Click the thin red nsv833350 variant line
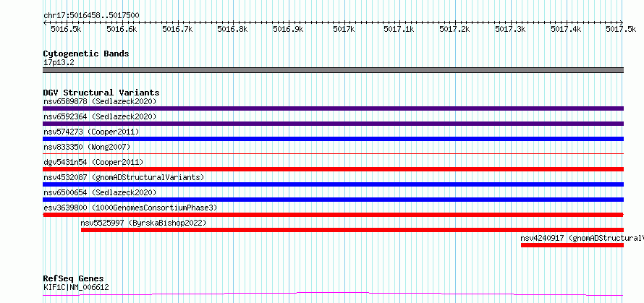Image resolution: width=644 pixels, height=303 pixels. (333, 153)
